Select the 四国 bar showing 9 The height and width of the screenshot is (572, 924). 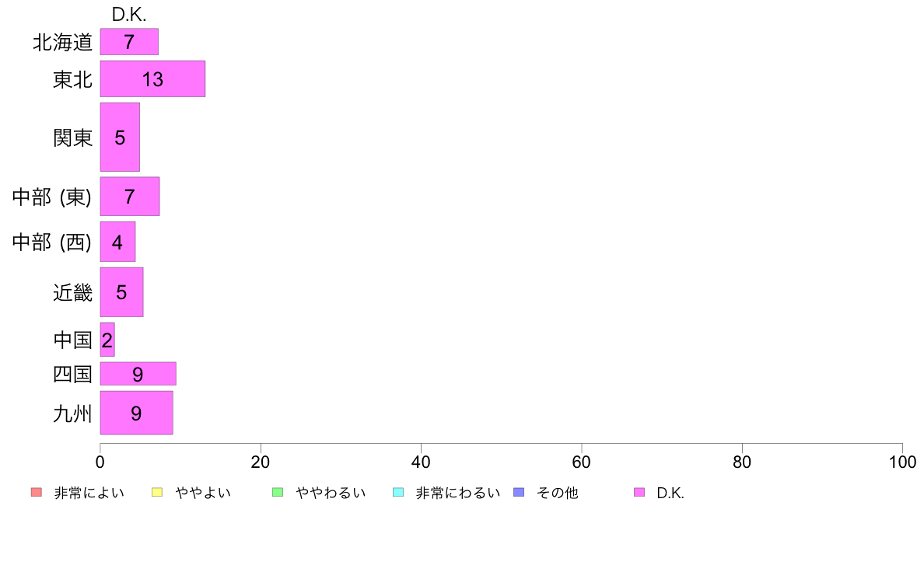pyautogui.click(x=138, y=374)
